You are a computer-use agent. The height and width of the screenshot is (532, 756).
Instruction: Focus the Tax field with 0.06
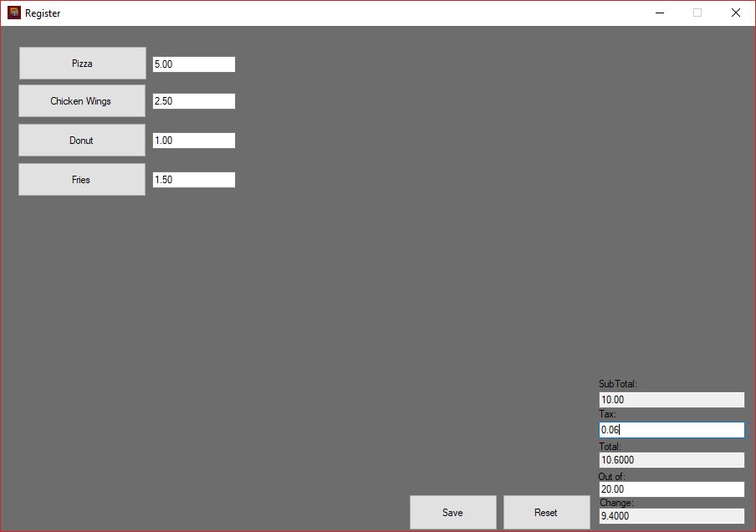[672, 430]
